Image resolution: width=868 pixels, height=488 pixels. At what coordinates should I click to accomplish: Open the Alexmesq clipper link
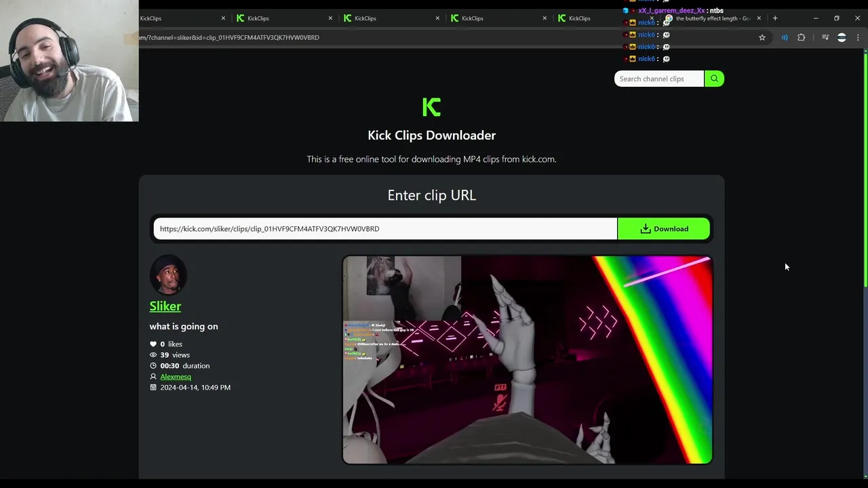pos(176,377)
